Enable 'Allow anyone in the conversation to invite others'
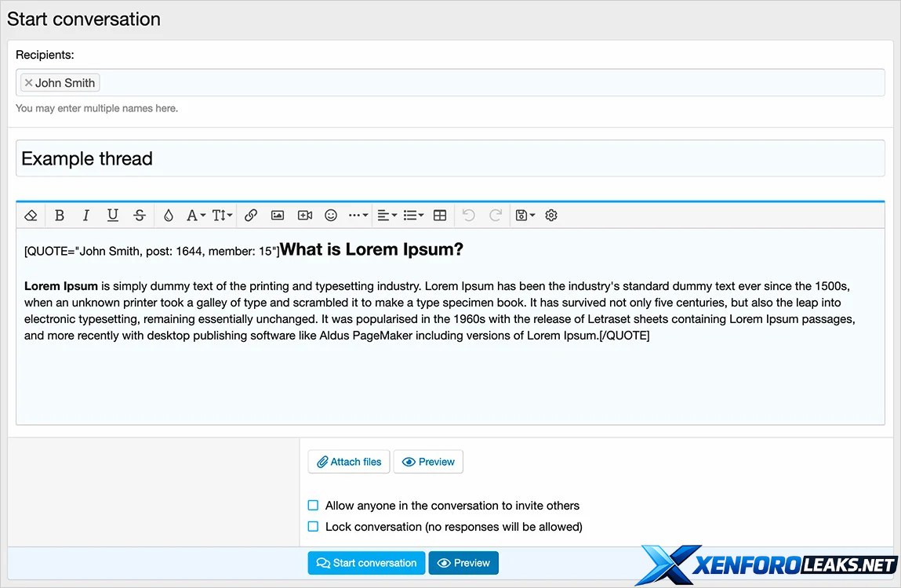 (x=314, y=506)
